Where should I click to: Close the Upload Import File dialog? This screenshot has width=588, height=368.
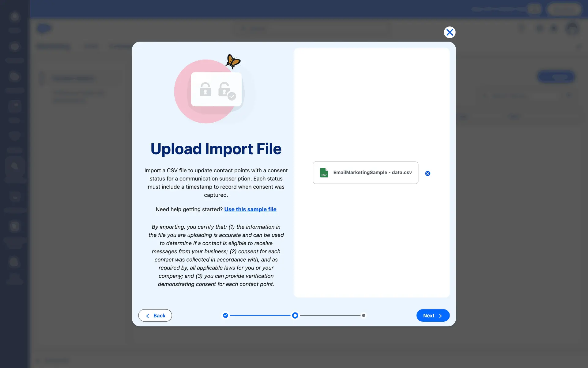(449, 32)
